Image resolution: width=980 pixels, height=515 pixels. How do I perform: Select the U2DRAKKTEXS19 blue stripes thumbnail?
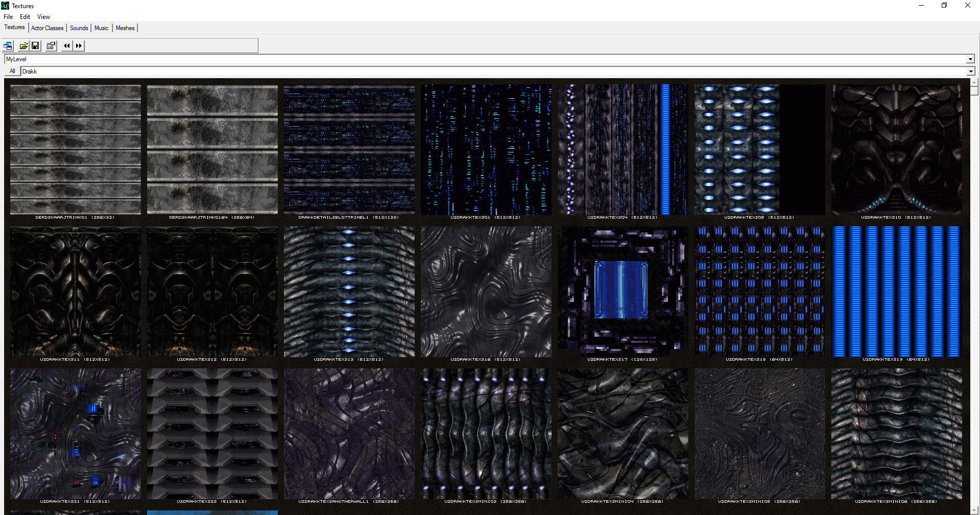[x=897, y=292]
